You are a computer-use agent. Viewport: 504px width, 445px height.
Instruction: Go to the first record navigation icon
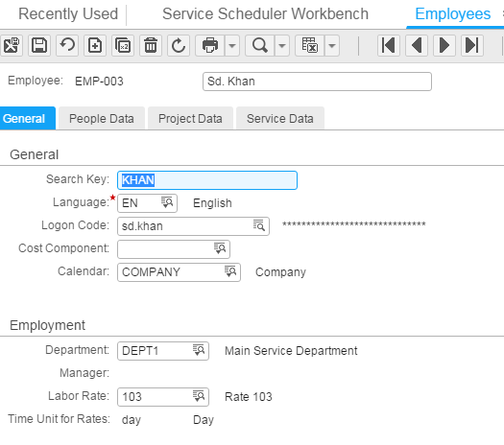388,45
